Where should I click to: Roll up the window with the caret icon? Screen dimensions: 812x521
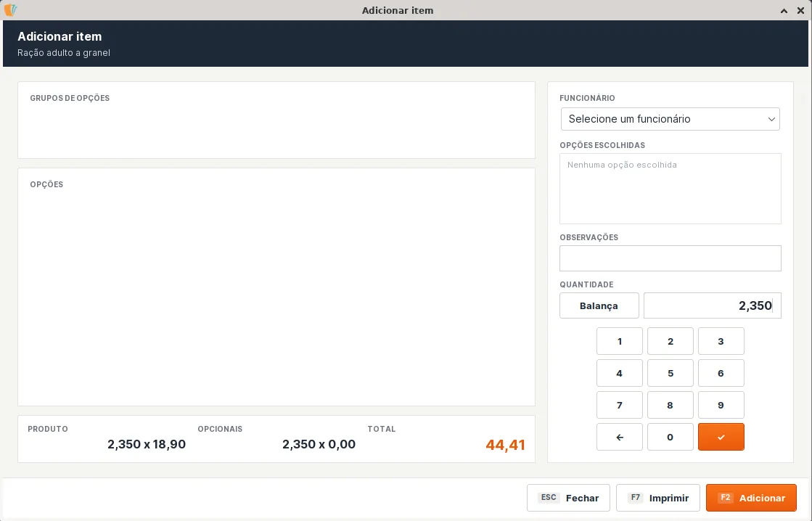click(x=784, y=10)
